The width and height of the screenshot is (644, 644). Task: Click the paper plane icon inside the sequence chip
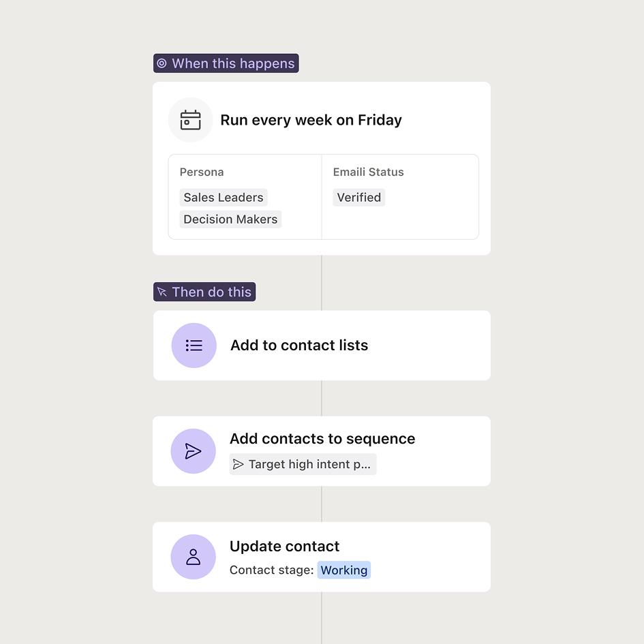(239, 464)
